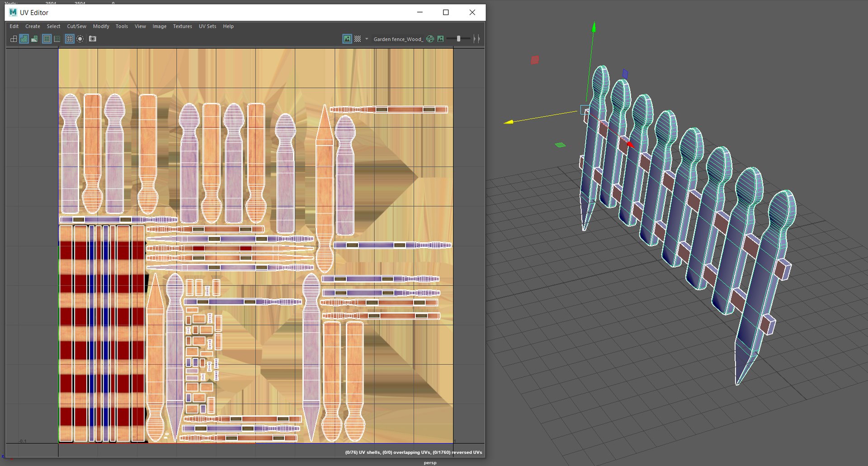Take a UV snapshot with camera icon
Image resolution: width=868 pixels, height=466 pixels.
(x=93, y=39)
